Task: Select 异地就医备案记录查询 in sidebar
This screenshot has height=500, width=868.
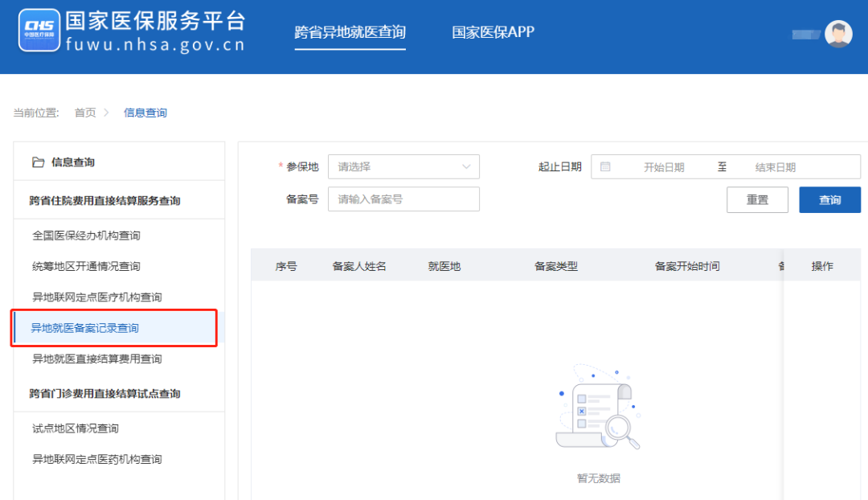Action: point(85,328)
